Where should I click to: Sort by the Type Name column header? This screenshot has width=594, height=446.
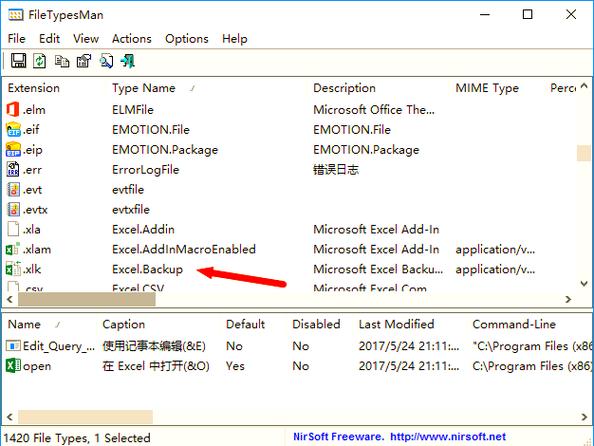click(144, 88)
